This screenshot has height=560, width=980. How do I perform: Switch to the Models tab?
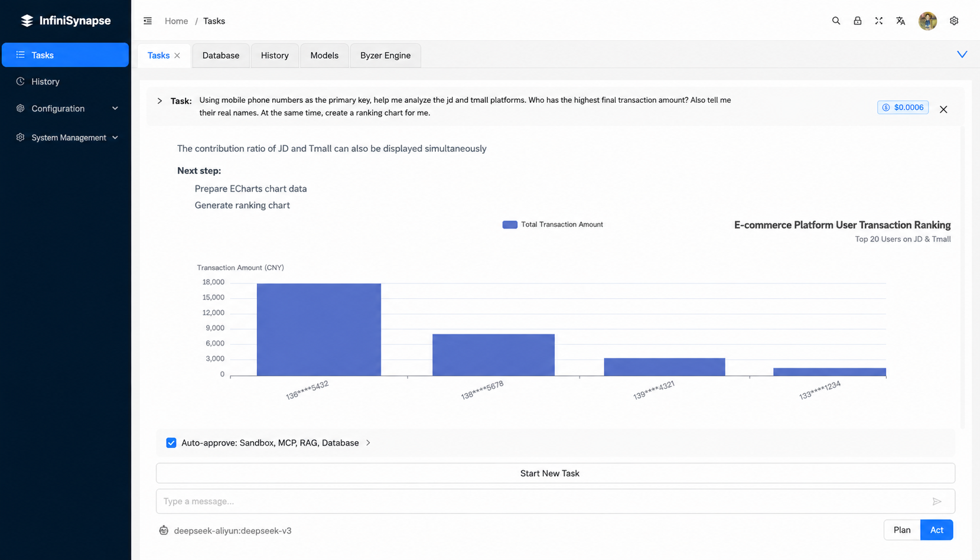pyautogui.click(x=324, y=56)
